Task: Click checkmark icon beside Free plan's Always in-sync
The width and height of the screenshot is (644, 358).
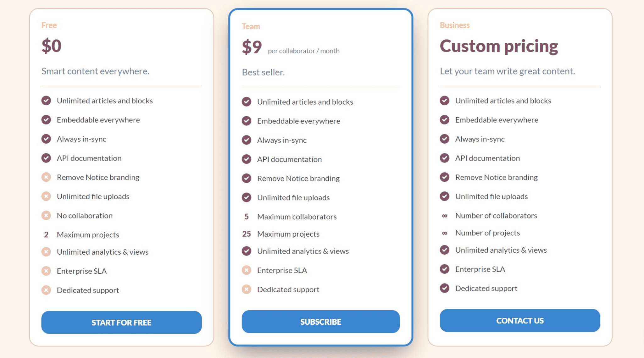Action: coord(46,139)
